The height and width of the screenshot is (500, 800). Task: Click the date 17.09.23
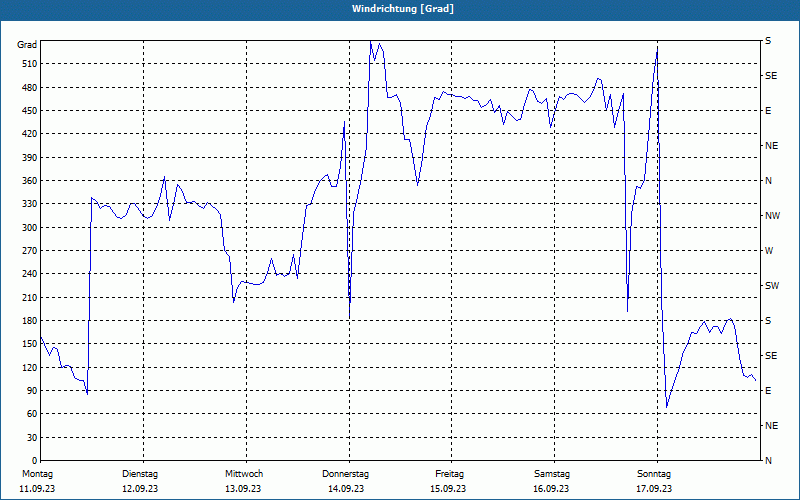pyautogui.click(x=654, y=489)
